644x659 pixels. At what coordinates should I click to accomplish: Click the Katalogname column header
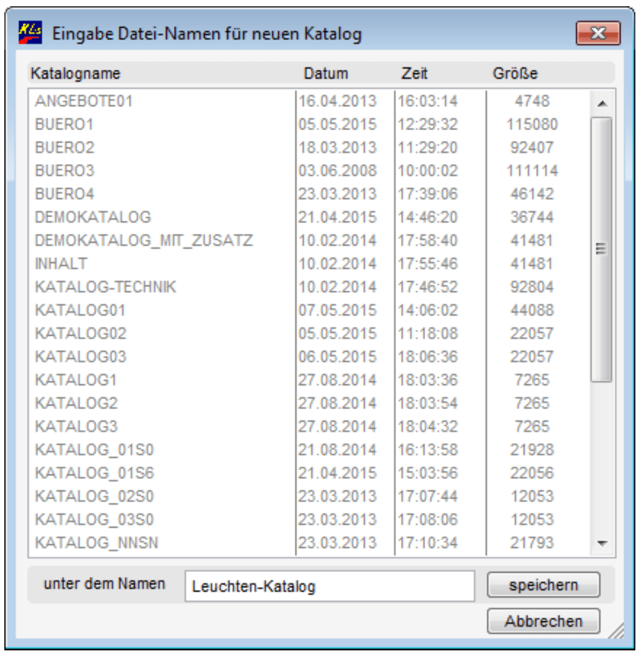click(x=76, y=73)
